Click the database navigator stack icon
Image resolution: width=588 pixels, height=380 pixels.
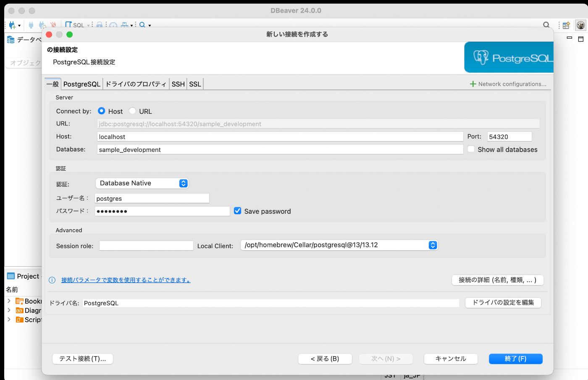point(11,39)
